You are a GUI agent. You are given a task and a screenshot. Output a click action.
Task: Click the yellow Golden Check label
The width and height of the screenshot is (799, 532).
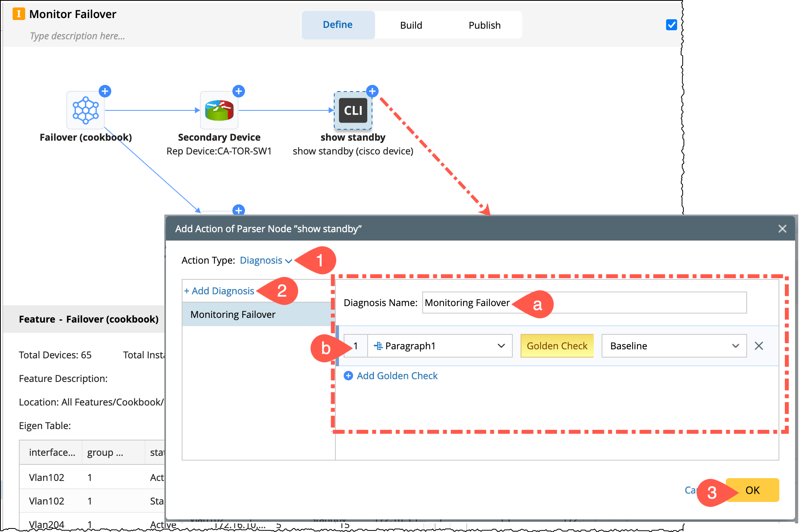[x=556, y=346]
